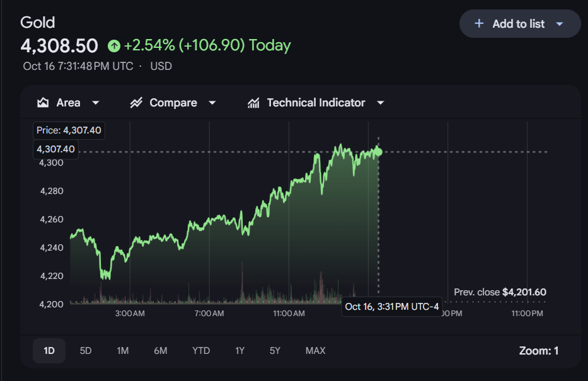Click the Compare lines icon
This screenshot has width=588, height=381.
coord(136,103)
